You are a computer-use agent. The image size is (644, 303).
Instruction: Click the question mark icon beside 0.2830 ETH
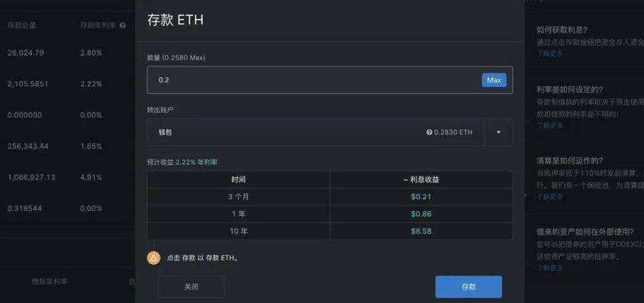pyautogui.click(x=429, y=132)
